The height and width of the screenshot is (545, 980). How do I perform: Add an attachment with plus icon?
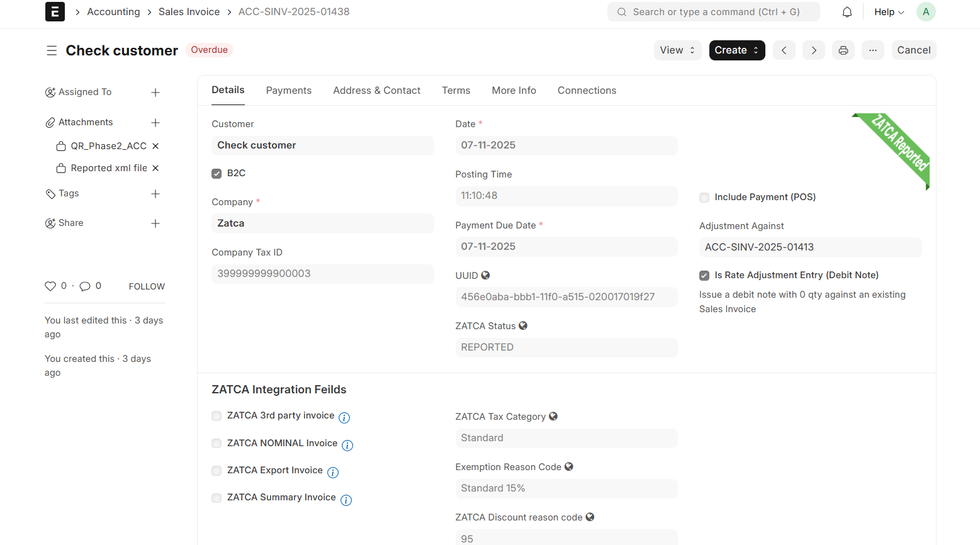pos(155,123)
